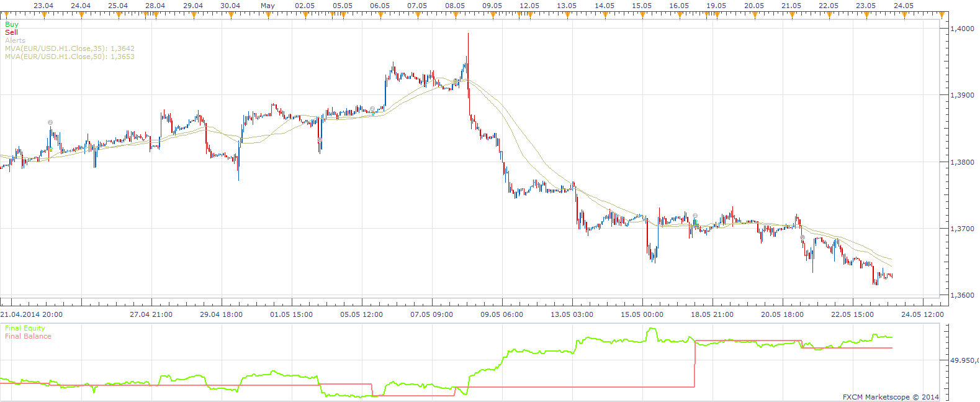Click the Sell legend label
Viewport: 980px width, 402px height.
pos(11,32)
